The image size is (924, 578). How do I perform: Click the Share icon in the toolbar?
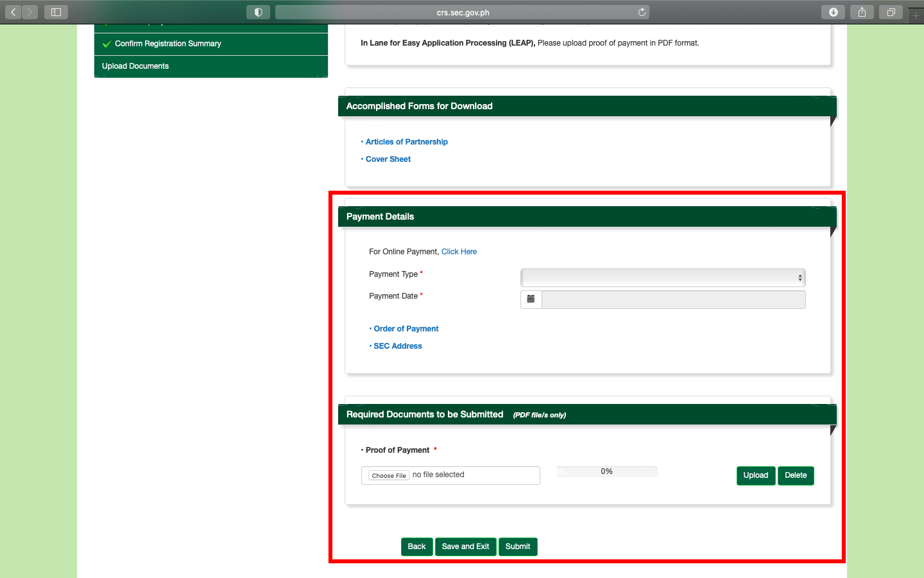862,12
